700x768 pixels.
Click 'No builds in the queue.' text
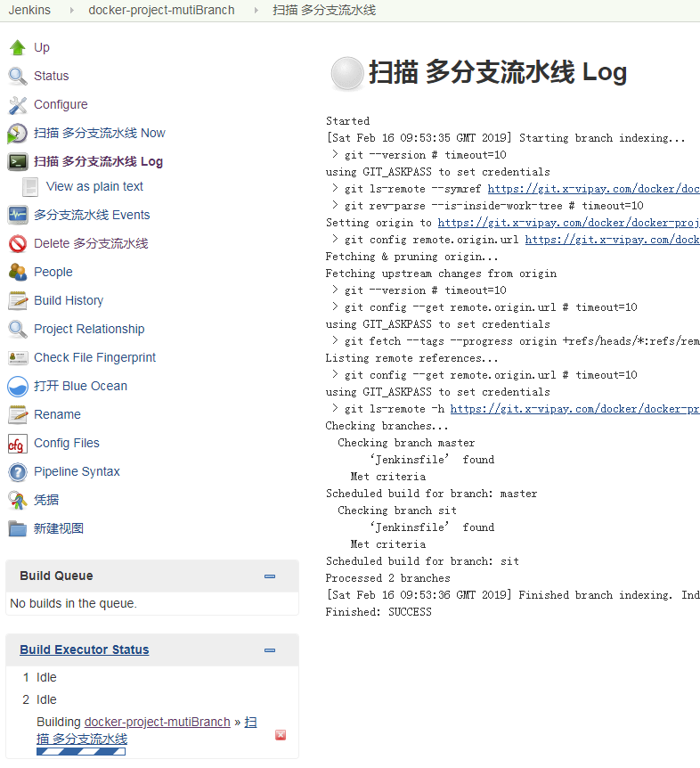click(73, 603)
